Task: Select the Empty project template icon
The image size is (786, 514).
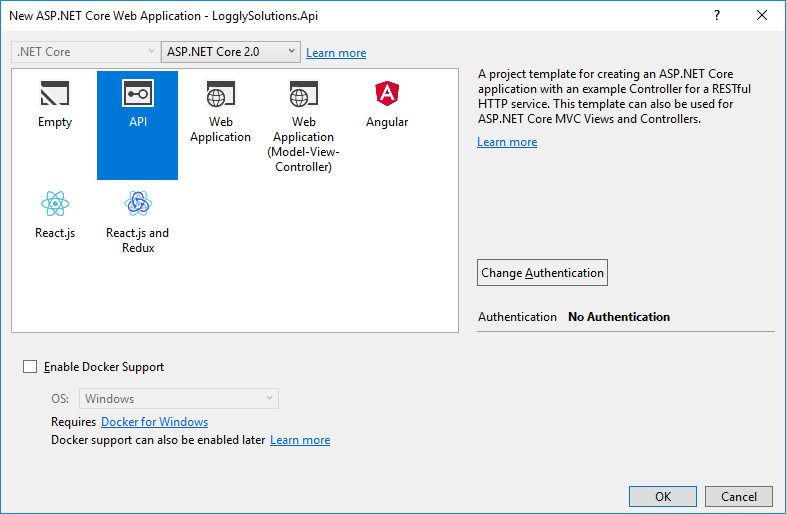Action: tap(55, 93)
